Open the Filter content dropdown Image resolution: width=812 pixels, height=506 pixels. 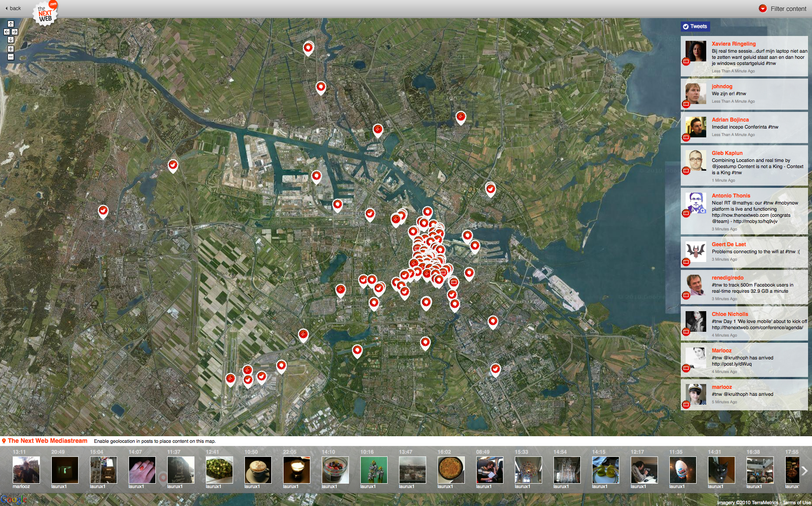pos(783,9)
